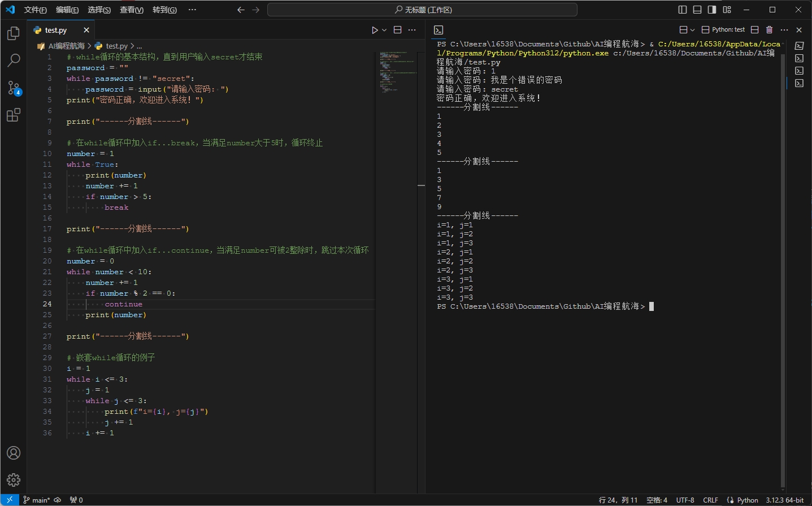This screenshot has height=506, width=812.
Task: Click 'password = ""' on line 2
Action: pyautogui.click(x=97, y=68)
